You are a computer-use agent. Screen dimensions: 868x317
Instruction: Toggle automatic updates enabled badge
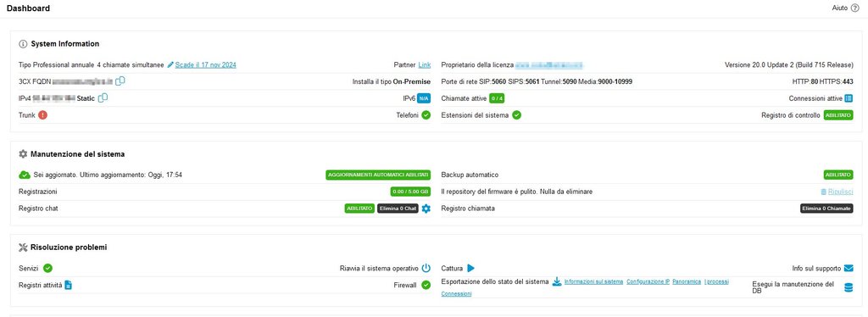(x=378, y=175)
